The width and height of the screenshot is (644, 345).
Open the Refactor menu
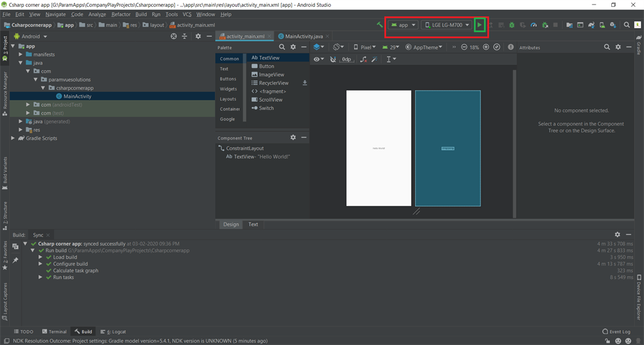[121, 14]
